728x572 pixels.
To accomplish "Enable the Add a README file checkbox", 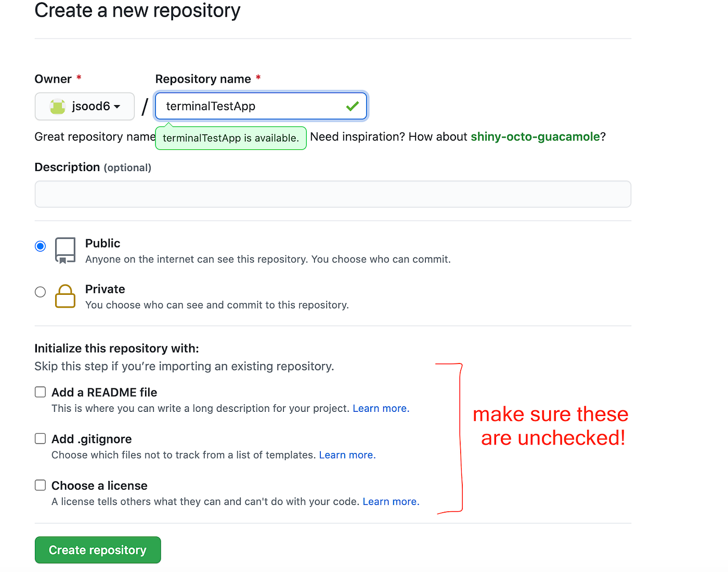I will pyautogui.click(x=40, y=392).
